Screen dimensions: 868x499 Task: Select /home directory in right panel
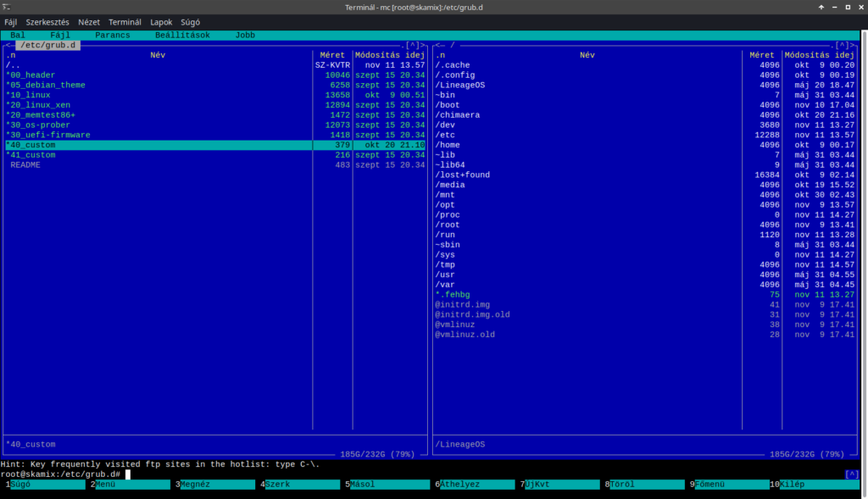(644, 145)
